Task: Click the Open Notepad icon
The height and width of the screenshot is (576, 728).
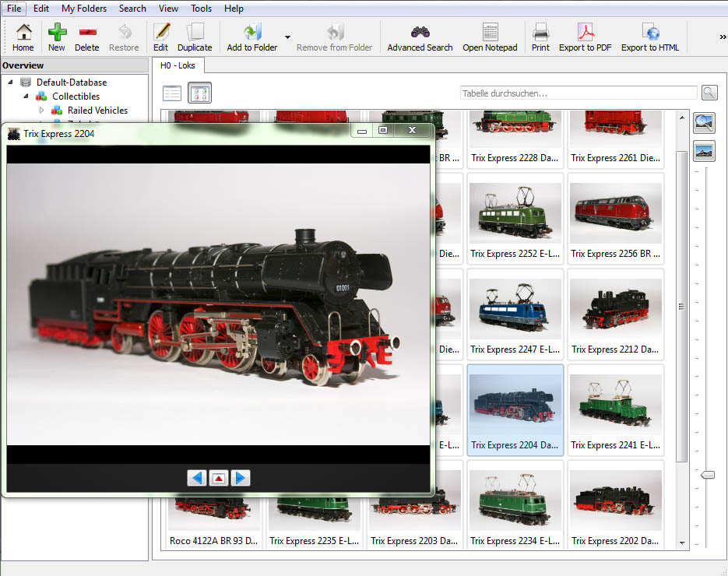Action: [490, 37]
